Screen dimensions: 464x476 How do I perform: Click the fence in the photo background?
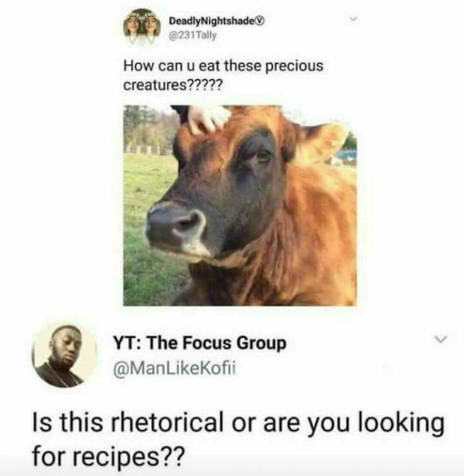click(147, 150)
